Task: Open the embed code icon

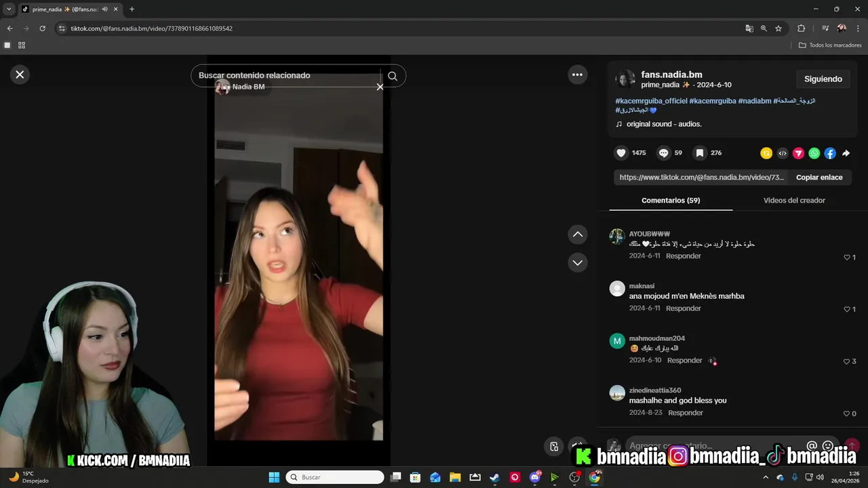Action: tap(783, 153)
